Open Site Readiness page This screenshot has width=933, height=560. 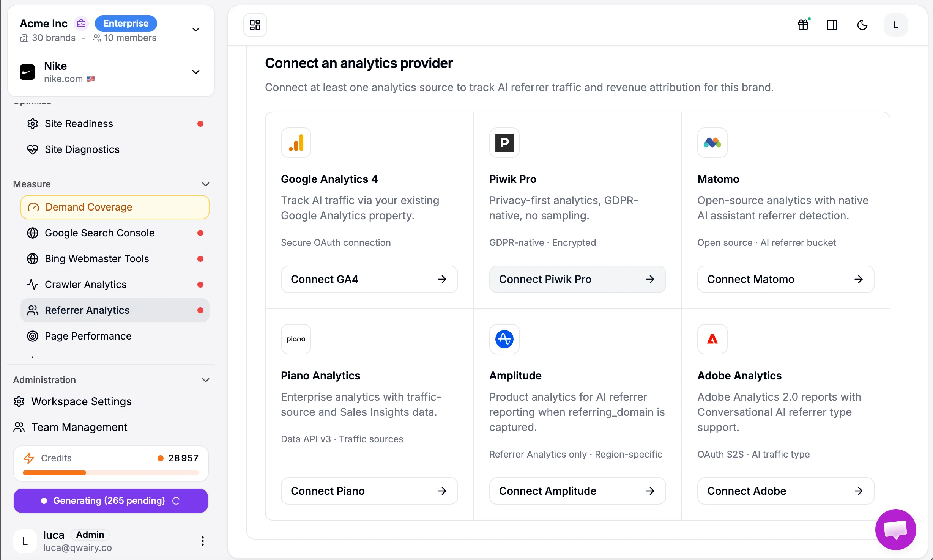115,124
